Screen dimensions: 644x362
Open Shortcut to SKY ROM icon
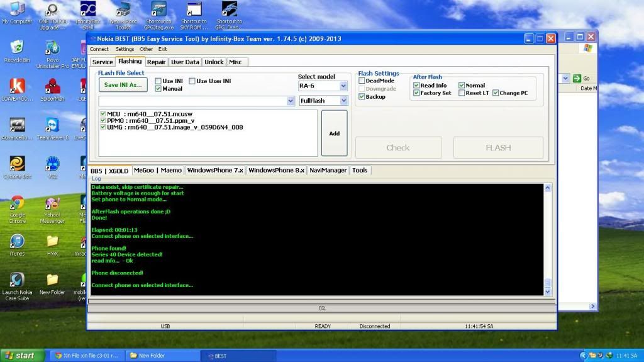point(194,15)
